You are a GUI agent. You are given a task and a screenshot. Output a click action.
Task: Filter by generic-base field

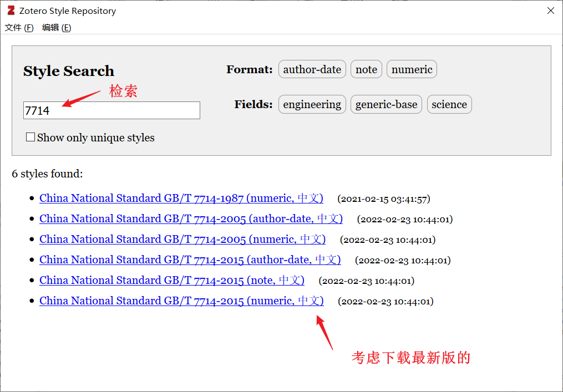point(386,104)
